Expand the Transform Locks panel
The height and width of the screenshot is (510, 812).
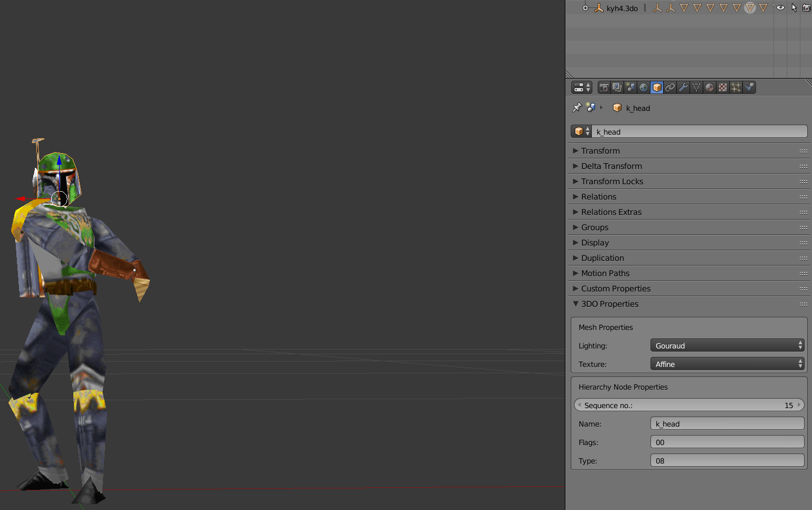[688, 182]
